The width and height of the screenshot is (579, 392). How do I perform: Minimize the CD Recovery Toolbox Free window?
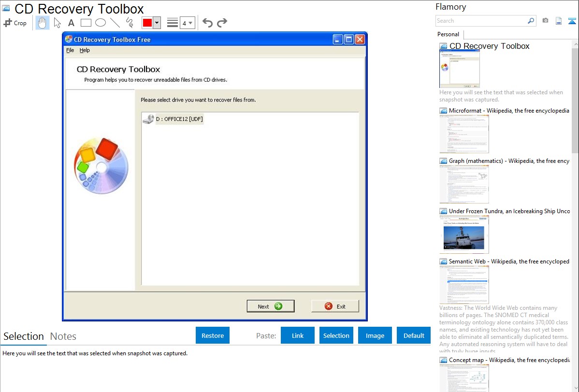pyautogui.click(x=337, y=39)
